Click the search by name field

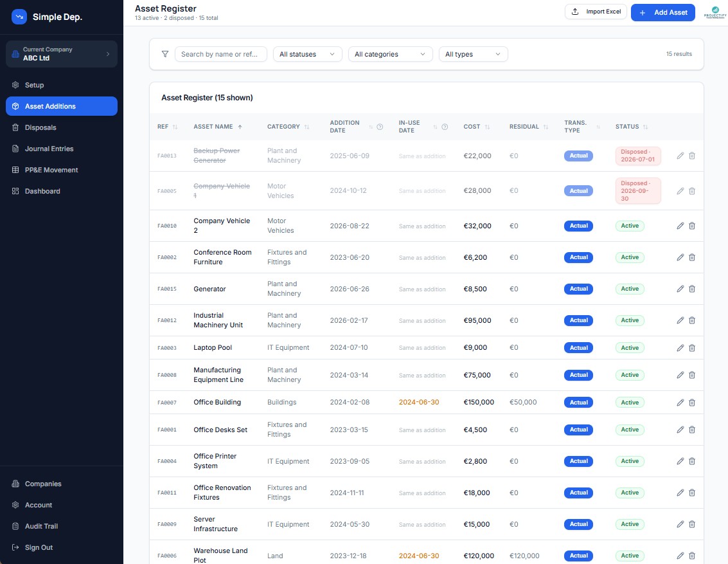pyautogui.click(x=220, y=54)
